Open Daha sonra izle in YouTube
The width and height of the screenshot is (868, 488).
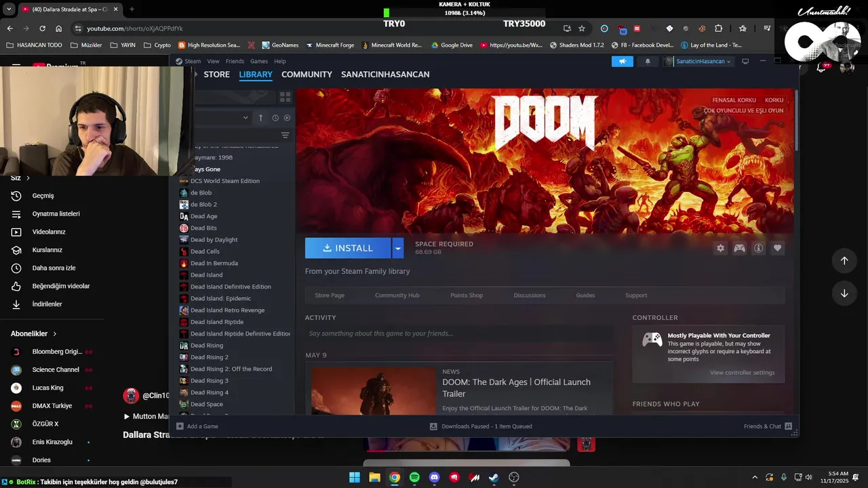54,268
